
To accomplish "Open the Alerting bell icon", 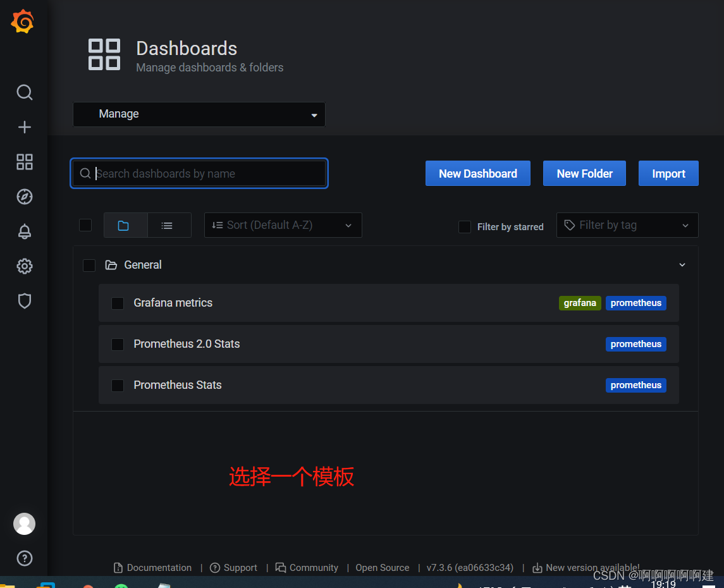I will click(25, 231).
